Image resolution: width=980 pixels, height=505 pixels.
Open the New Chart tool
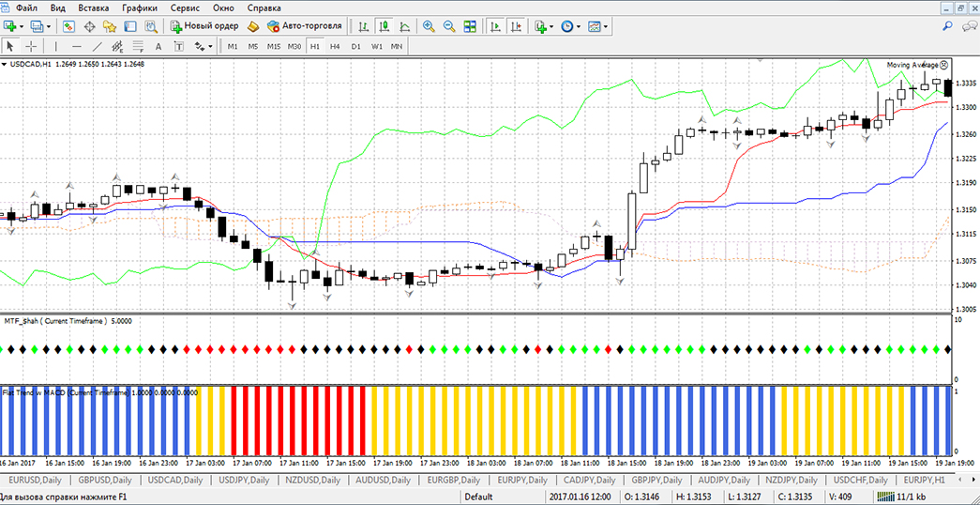pos(10,26)
